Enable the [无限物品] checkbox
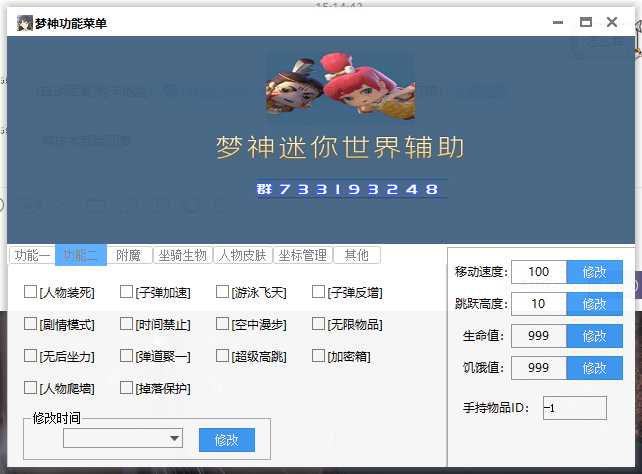Screen dimensions: 642x474 coord(319,324)
